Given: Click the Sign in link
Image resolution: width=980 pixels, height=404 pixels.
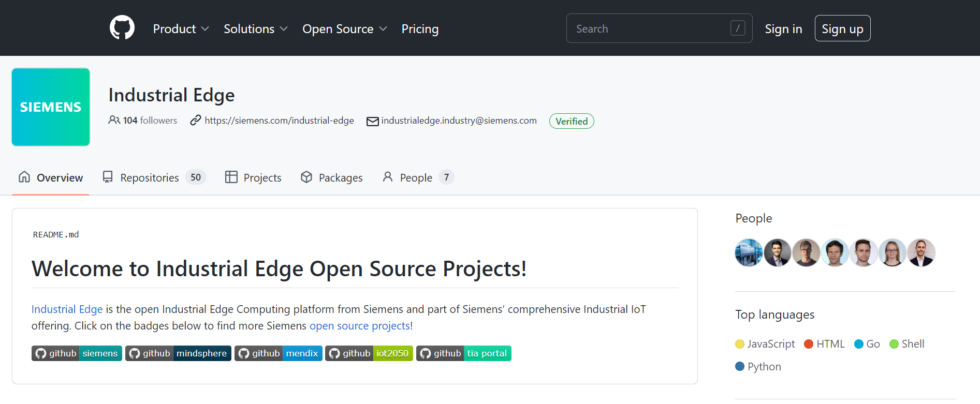Looking at the screenshot, I should point(783,29).
